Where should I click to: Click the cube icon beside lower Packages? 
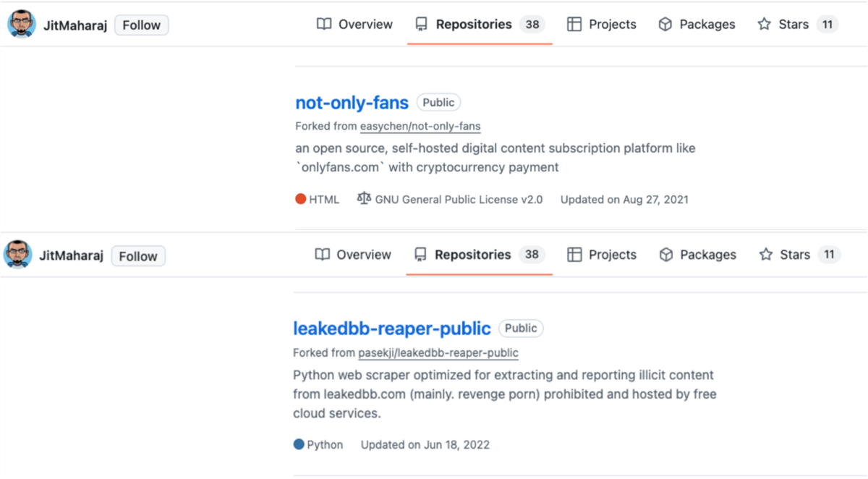tap(666, 255)
